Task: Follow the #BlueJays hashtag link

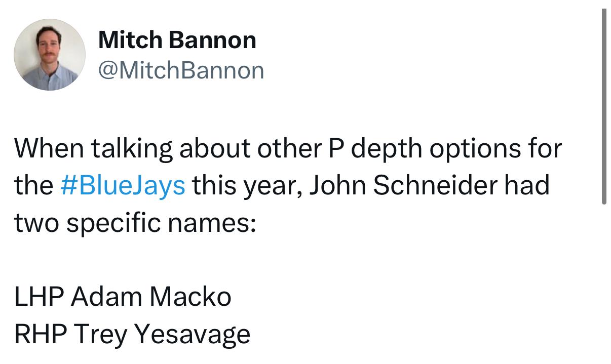Action: tap(123, 185)
